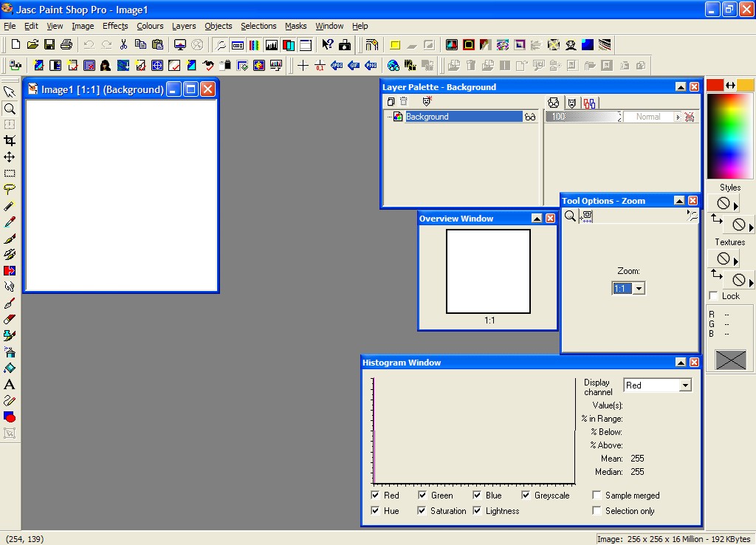The height and width of the screenshot is (545, 756).
Task: Click the PNG export icon
Action: tap(371, 66)
